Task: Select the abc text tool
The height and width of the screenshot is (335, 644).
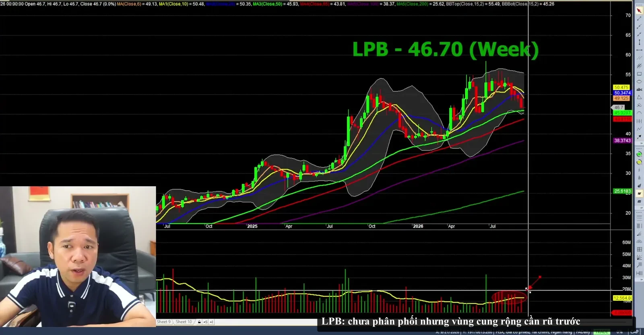Action: [639, 89]
